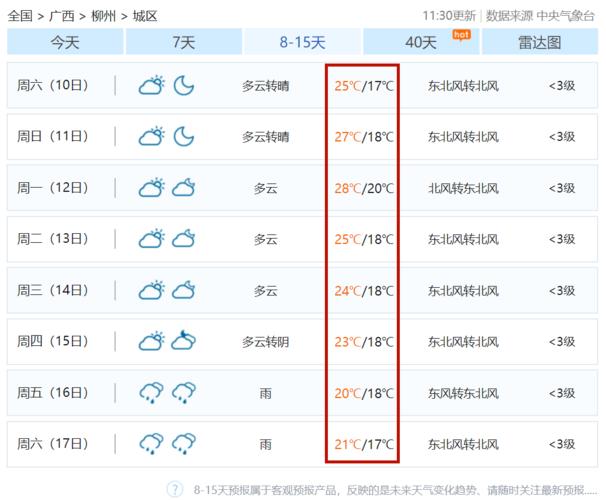Select the 周六（17日） date label
The height and width of the screenshot is (500, 606).
tap(53, 444)
